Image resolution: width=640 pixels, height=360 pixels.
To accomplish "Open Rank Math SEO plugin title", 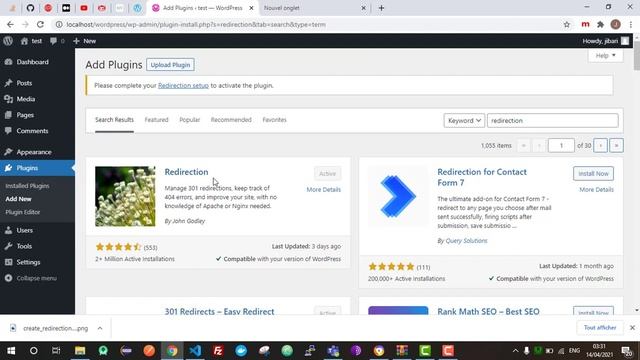I will tap(488, 311).
